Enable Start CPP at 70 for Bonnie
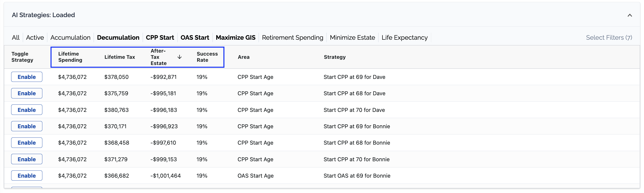 click(27, 159)
